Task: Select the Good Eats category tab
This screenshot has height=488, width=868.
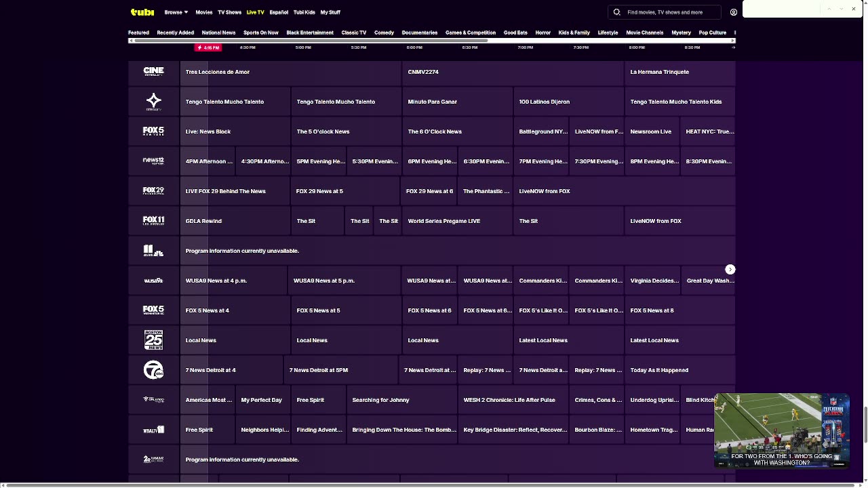Action: 515,33
